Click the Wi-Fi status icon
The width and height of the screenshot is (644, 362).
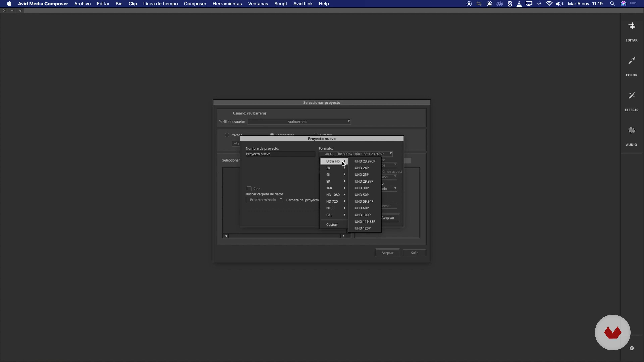(549, 4)
